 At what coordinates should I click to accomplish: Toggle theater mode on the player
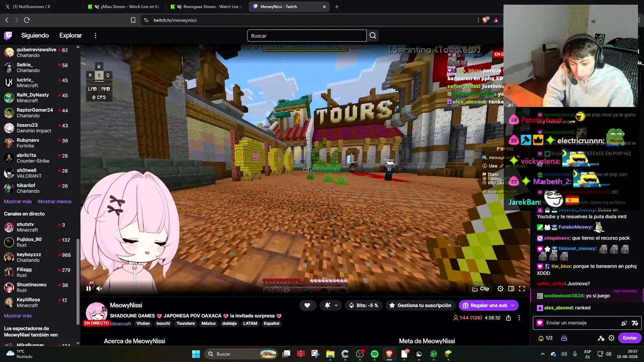511,289
